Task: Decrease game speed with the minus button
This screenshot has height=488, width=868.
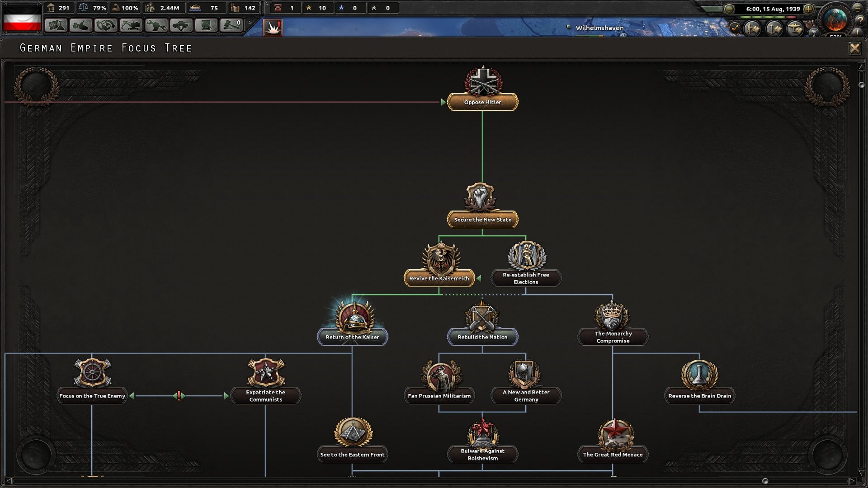Action: click(x=728, y=9)
